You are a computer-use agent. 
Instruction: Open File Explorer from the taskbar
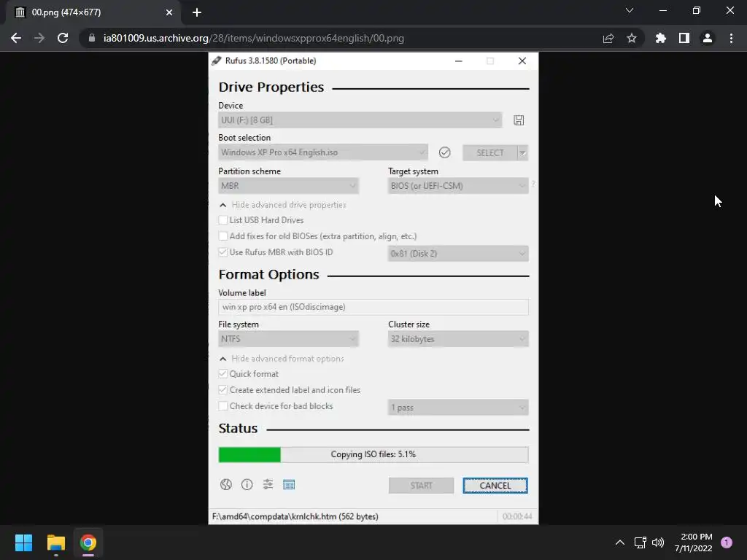pyautogui.click(x=55, y=542)
